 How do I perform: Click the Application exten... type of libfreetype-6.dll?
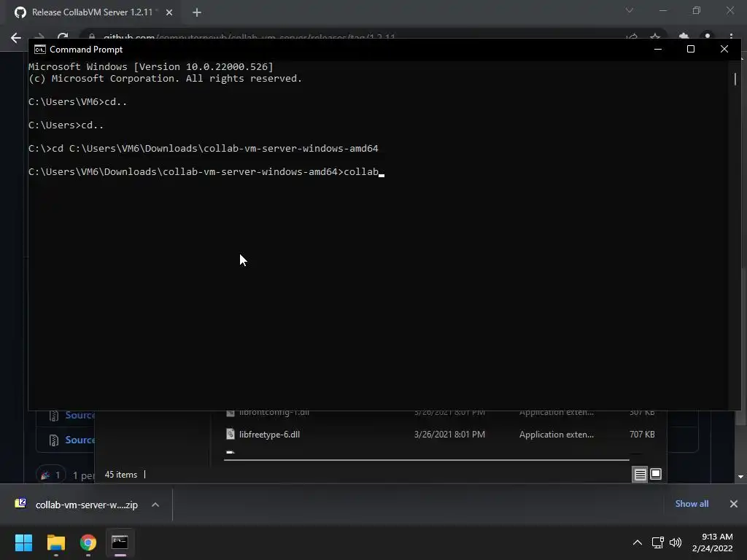click(x=557, y=435)
